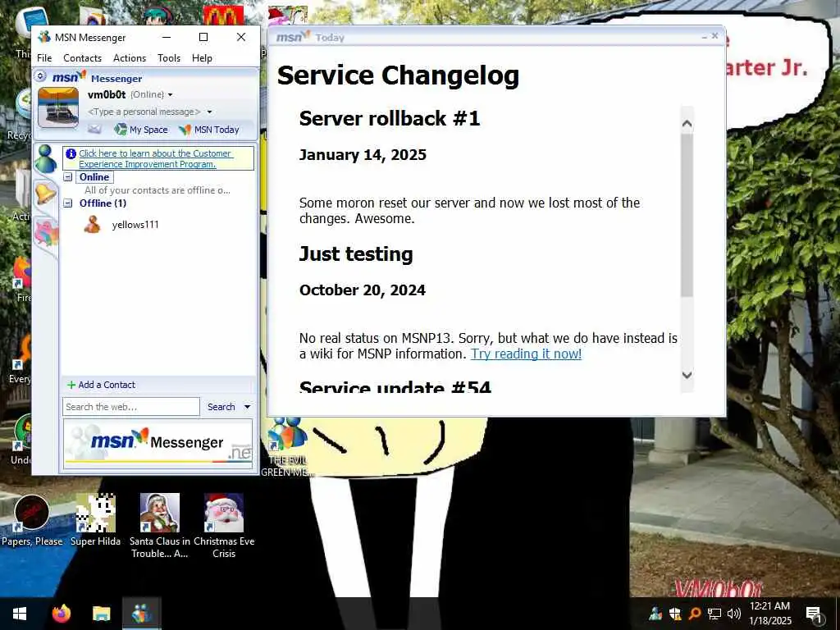Open the volume speaker tray icon
The height and width of the screenshot is (630, 840).
pos(734,614)
